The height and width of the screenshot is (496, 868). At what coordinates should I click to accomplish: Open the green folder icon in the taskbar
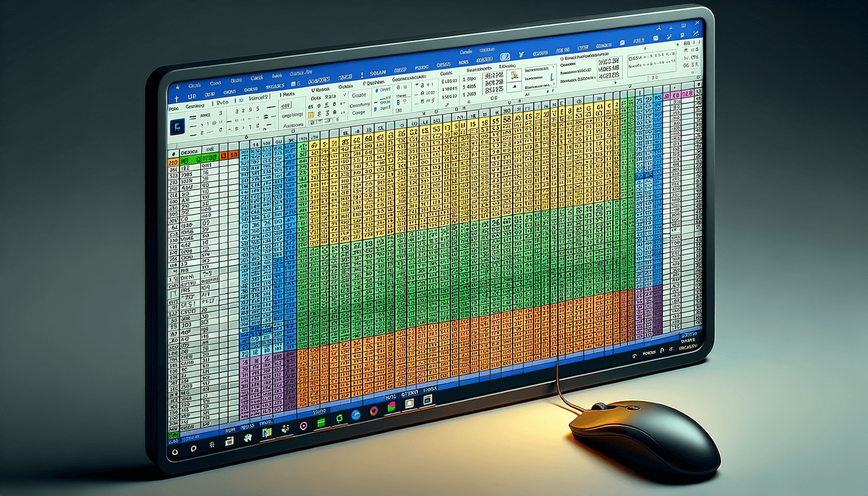(321, 423)
